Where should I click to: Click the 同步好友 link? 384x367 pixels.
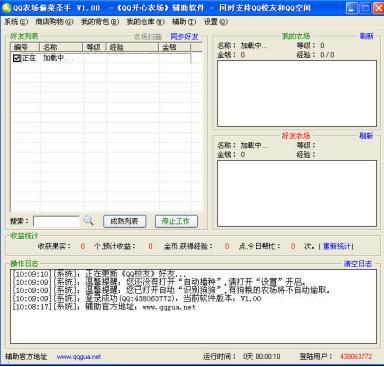[x=184, y=36]
